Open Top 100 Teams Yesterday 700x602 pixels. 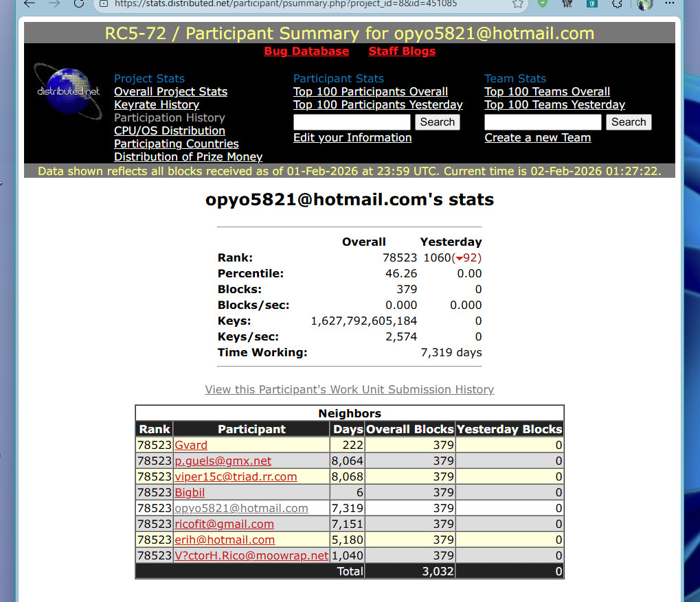pyautogui.click(x=554, y=105)
